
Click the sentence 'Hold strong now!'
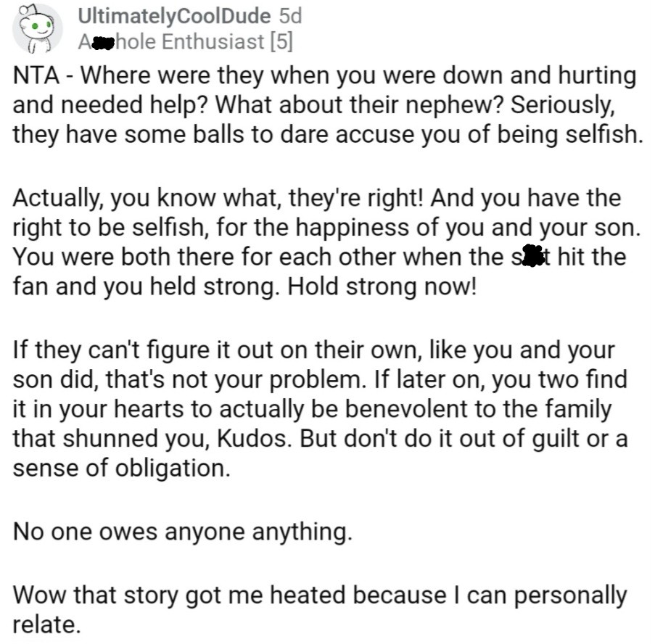pyautogui.click(x=384, y=288)
